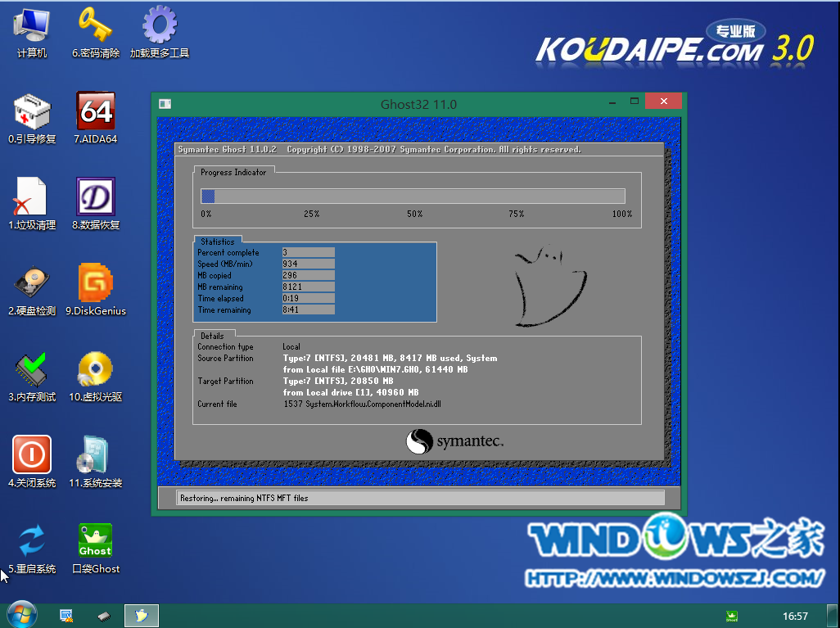The width and height of the screenshot is (840, 628).
Task: Click the restore Progress Indicator bar
Action: [x=412, y=196]
